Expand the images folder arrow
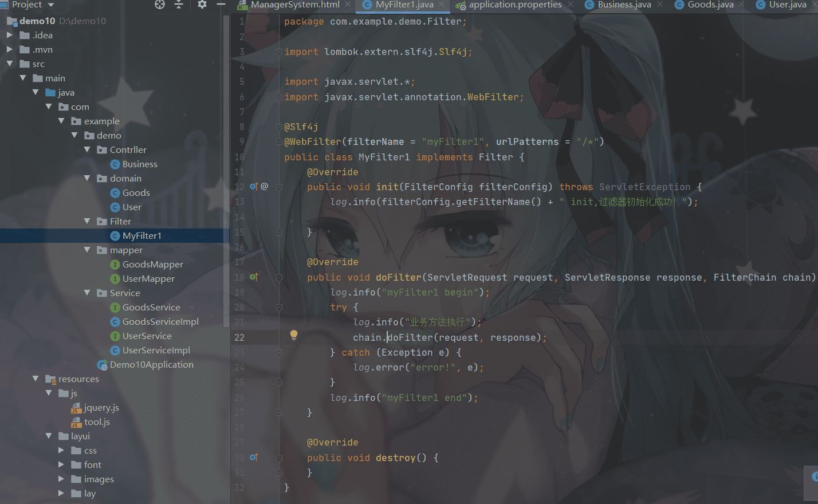 (61, 479)
